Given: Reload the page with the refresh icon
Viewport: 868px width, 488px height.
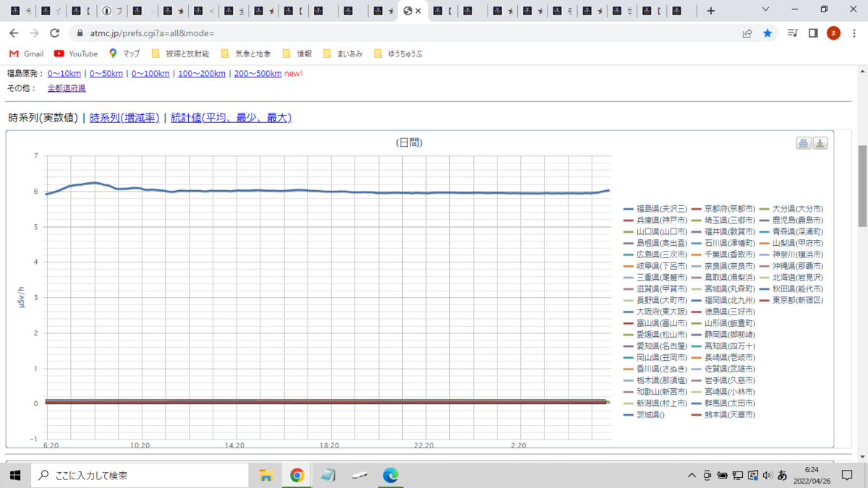Looking at the screenshot, I should tap(54, 33).
